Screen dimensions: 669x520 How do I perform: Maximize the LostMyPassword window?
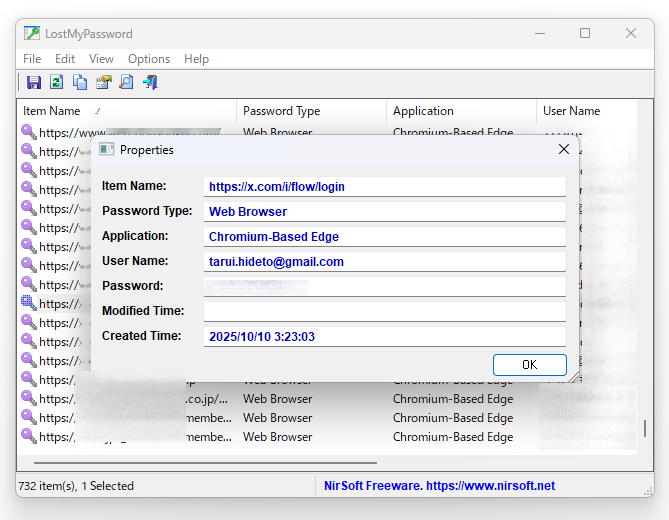pos(585,33)
